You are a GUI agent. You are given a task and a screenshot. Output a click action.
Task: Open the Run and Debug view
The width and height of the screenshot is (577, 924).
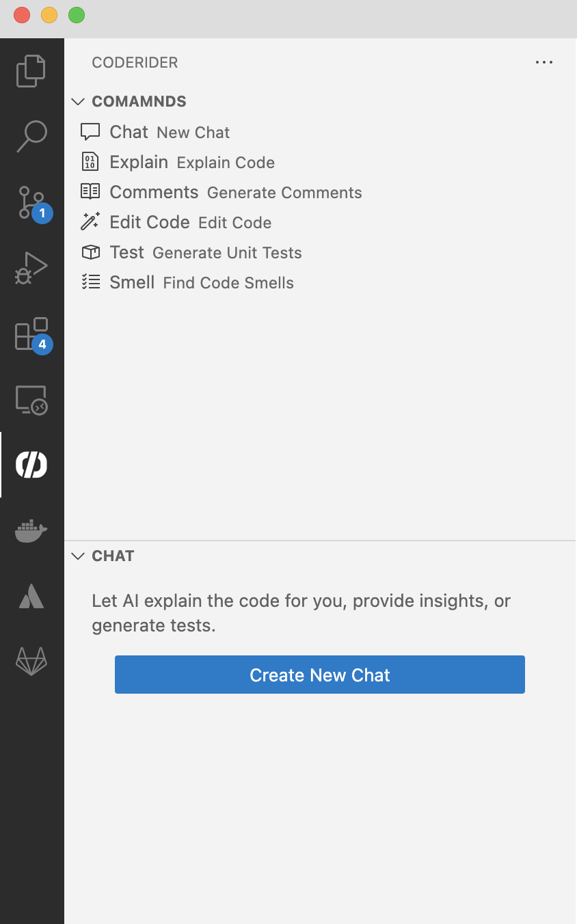click(30, 268)
